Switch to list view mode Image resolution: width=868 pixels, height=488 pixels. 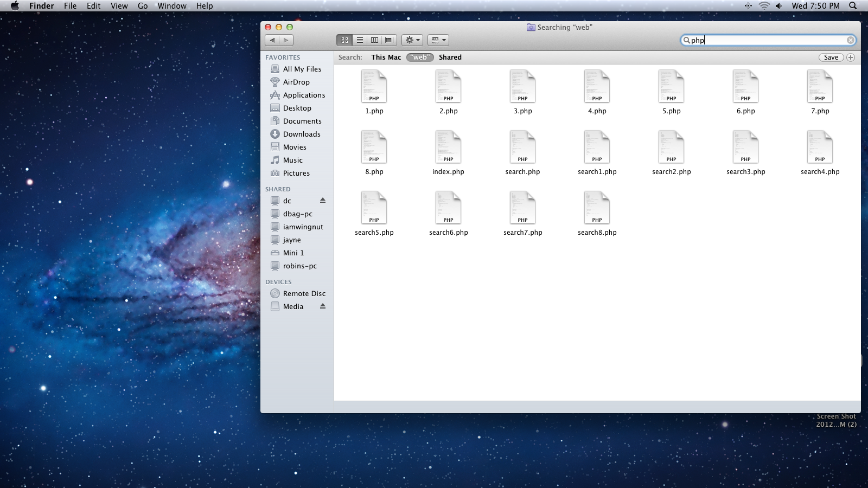359,40
